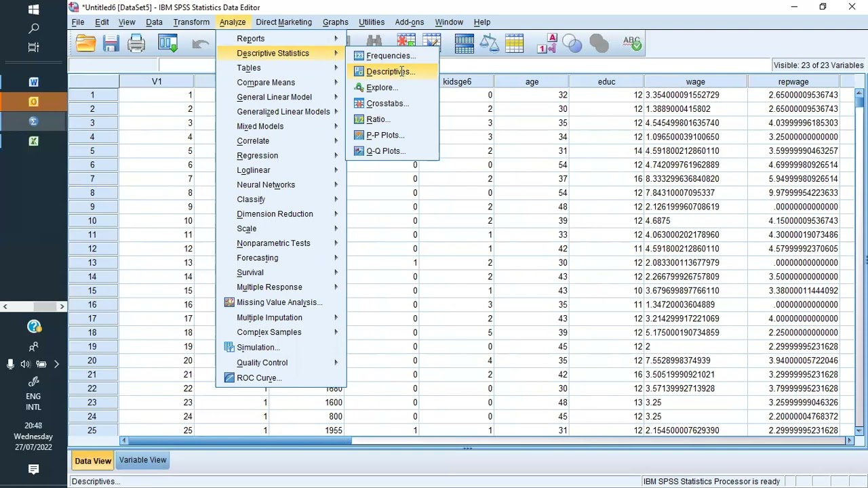Click the Weight Cases scale icon

(489, 44)
